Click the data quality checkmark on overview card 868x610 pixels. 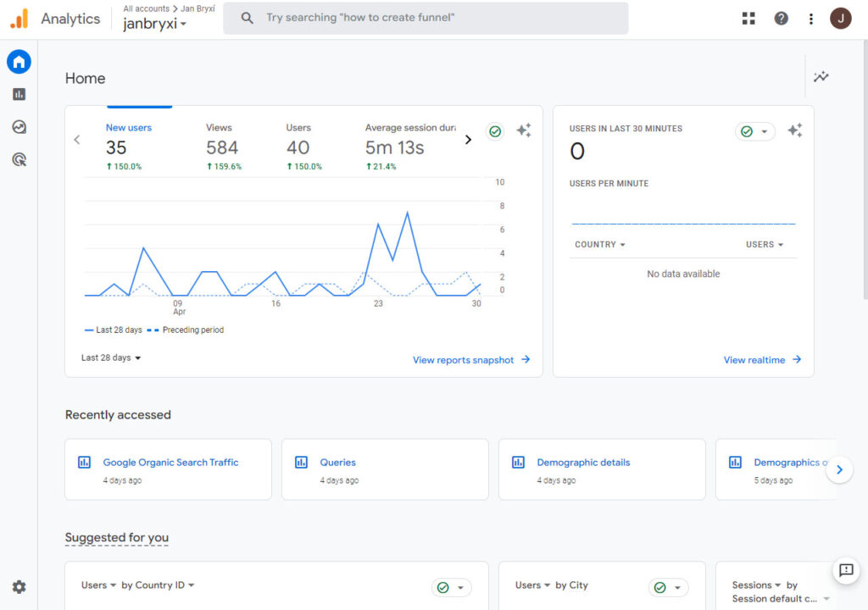click(x=495, y=131)
